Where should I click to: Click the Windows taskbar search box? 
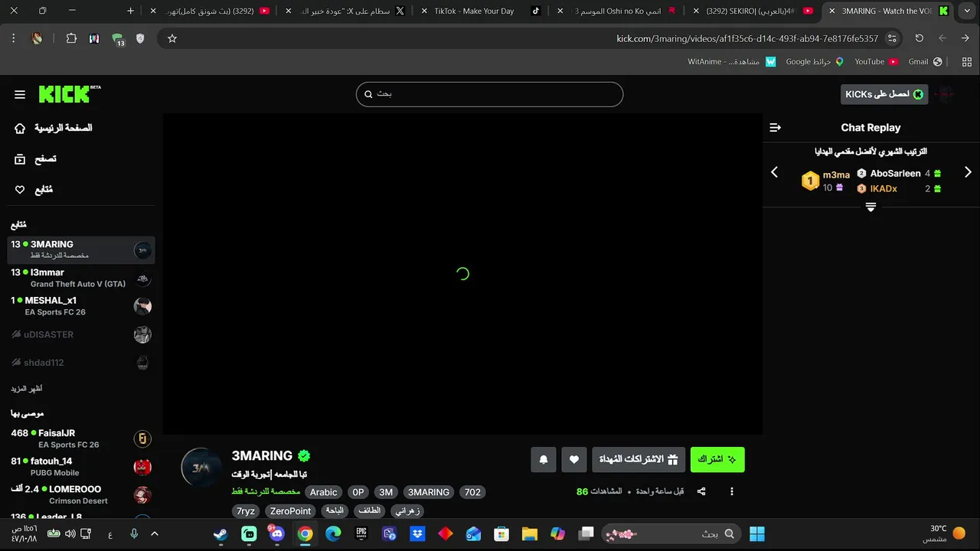coord(671,534)
